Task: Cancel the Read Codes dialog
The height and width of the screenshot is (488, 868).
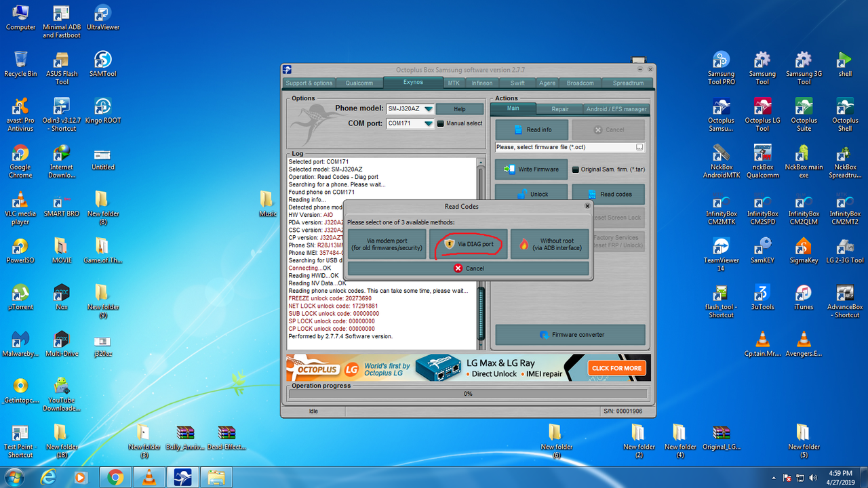Action: (469, 268)
